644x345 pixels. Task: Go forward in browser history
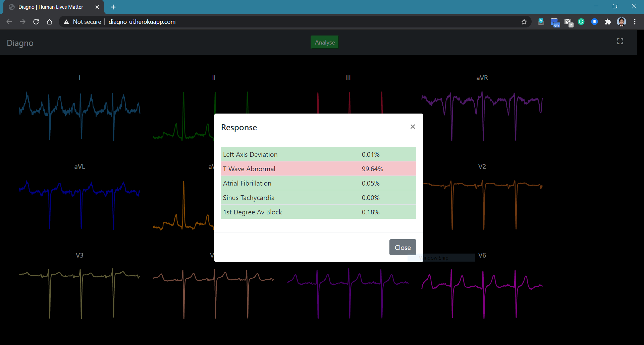(x=22, y=22)
